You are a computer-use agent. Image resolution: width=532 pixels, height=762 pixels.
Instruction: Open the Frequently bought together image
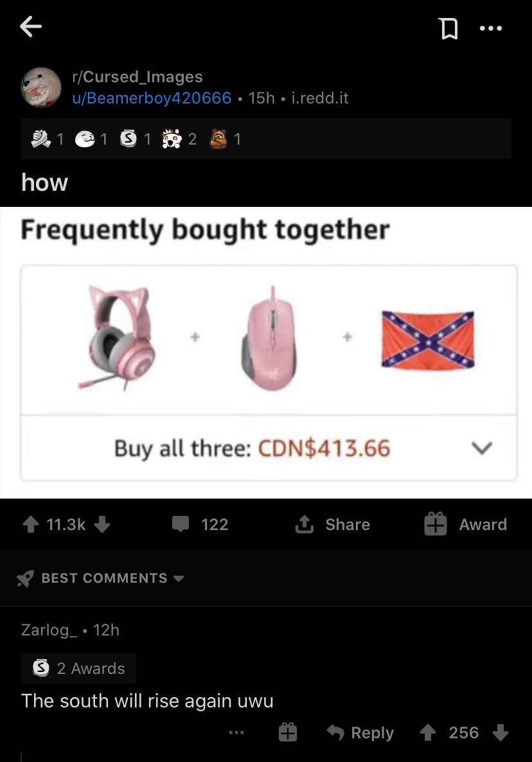coord(266,353)
